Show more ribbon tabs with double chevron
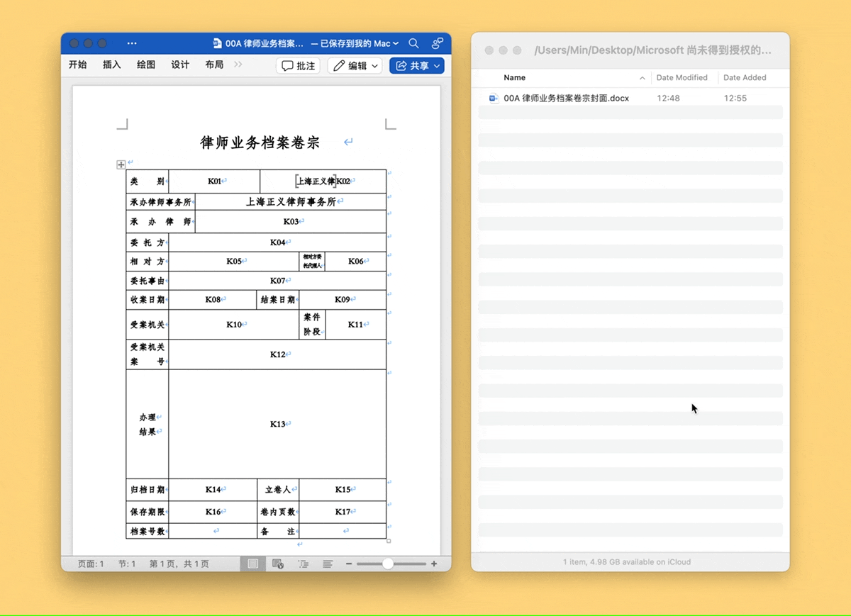851x616 pixels. pyautogui.click(x=238, y=65)
